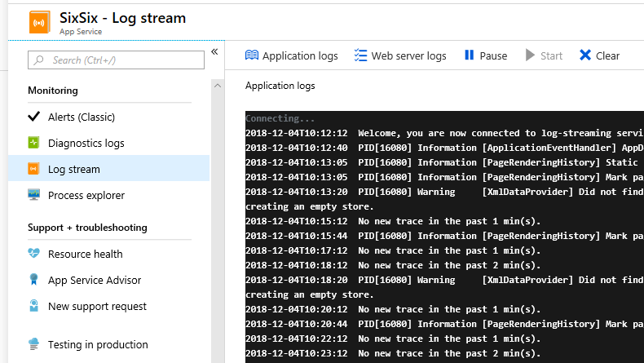
Task: Switch to Web server logs view
Action: pyautogui.click(x=400, y=55)
